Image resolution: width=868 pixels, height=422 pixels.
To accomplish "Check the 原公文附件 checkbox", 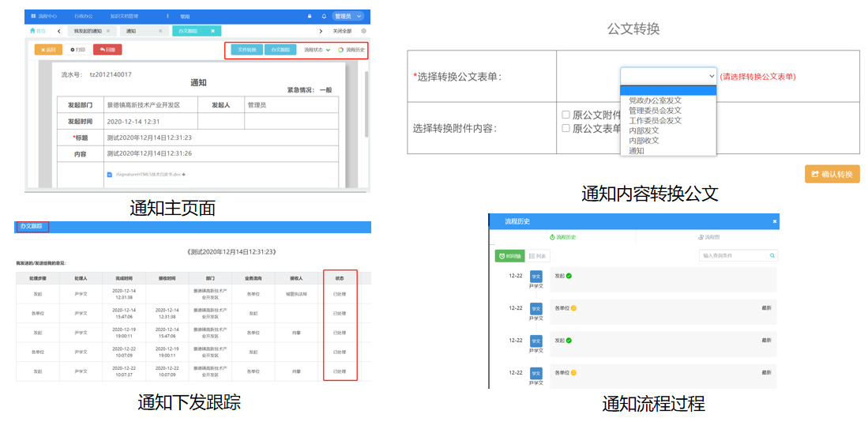I will (566, 115).
